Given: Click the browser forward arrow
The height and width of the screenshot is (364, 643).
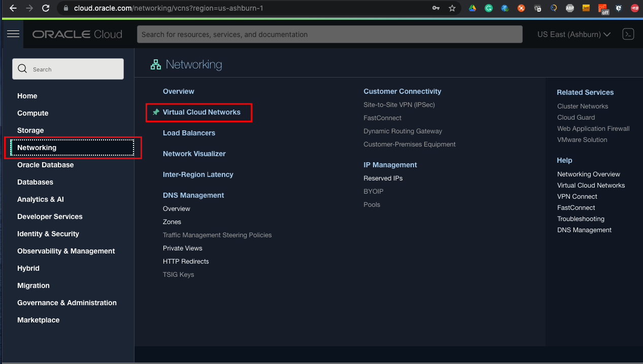Looking at the screenshot, I should point(29,8).
